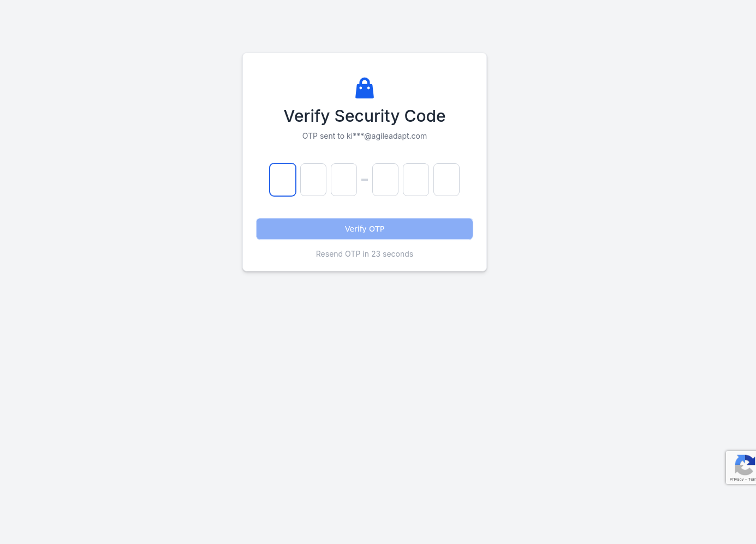Open the reCAPTCHA Terms link
The height and width of the screenshot is (544, 756).
click(752, 480)
